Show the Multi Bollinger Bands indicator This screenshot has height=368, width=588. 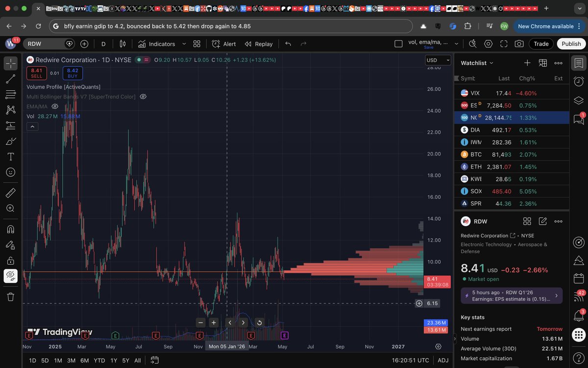coord(143,97)
